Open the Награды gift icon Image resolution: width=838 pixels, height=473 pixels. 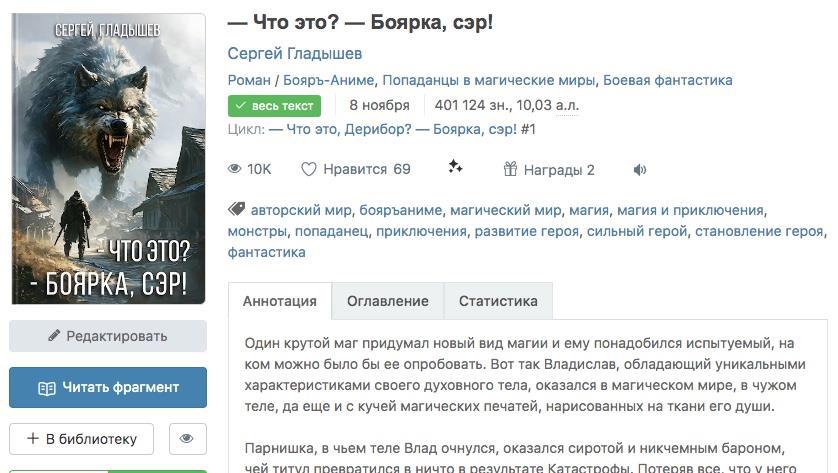coord(510,169)
